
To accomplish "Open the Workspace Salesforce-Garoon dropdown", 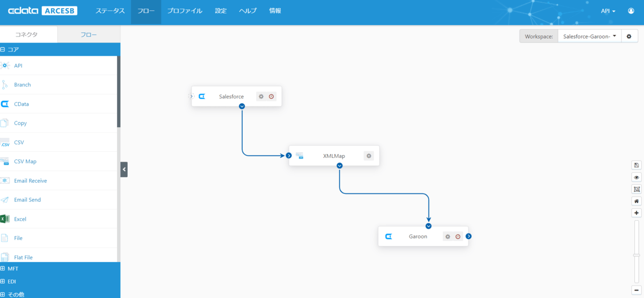I will point(590,36).
